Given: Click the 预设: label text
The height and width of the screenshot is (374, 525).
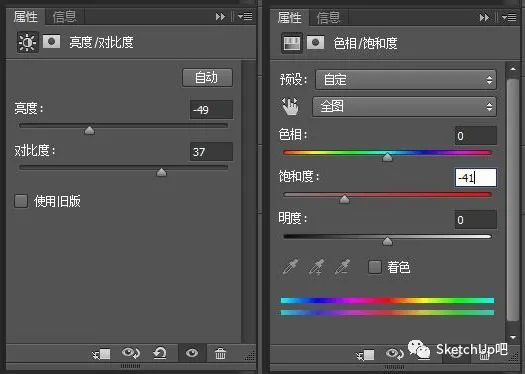Looking at the screenshot, I should point(293,80).
